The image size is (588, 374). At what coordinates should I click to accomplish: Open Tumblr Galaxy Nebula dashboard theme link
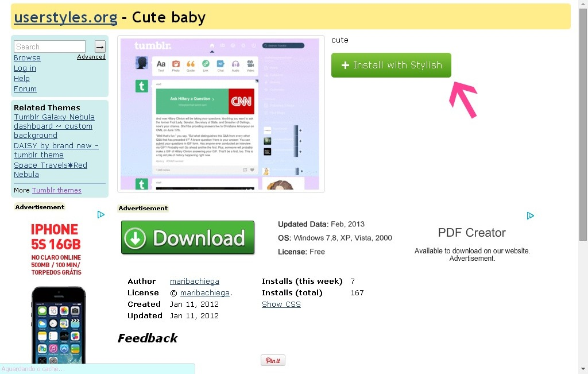[54, 126]
